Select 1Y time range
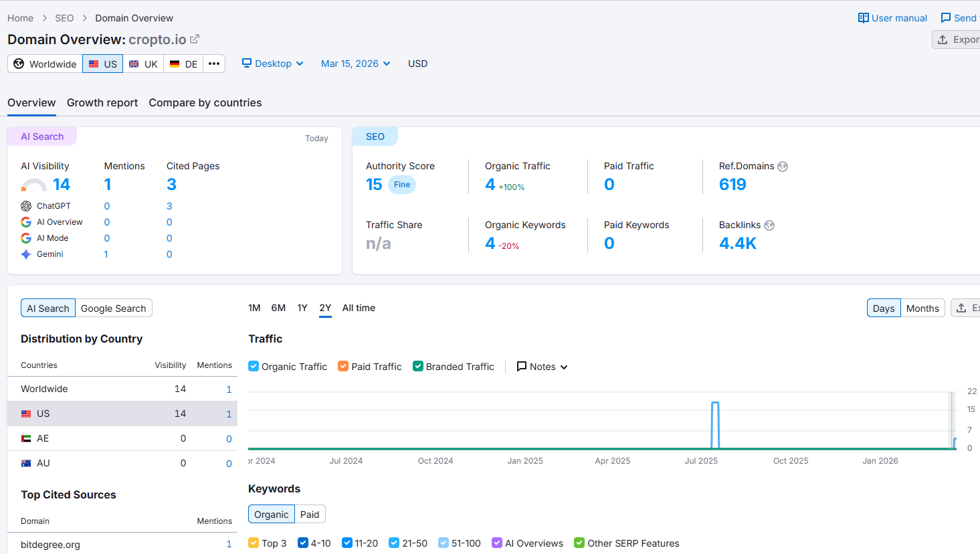This screenshot has height=554, width=980. [302, 308]
